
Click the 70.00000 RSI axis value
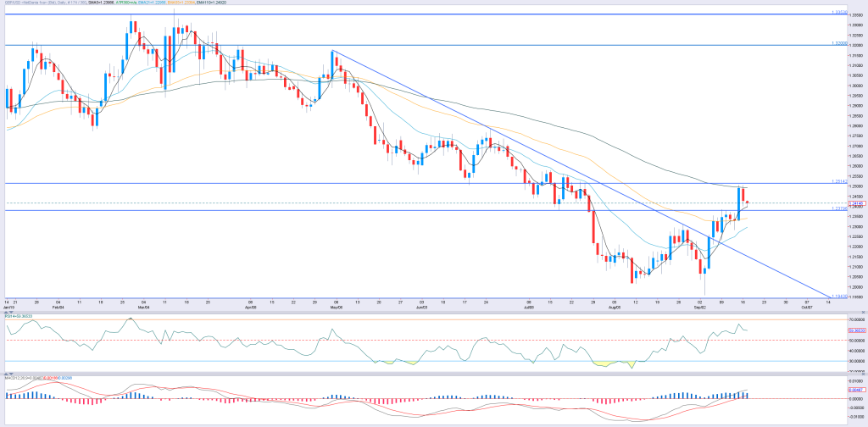point(857,319)
